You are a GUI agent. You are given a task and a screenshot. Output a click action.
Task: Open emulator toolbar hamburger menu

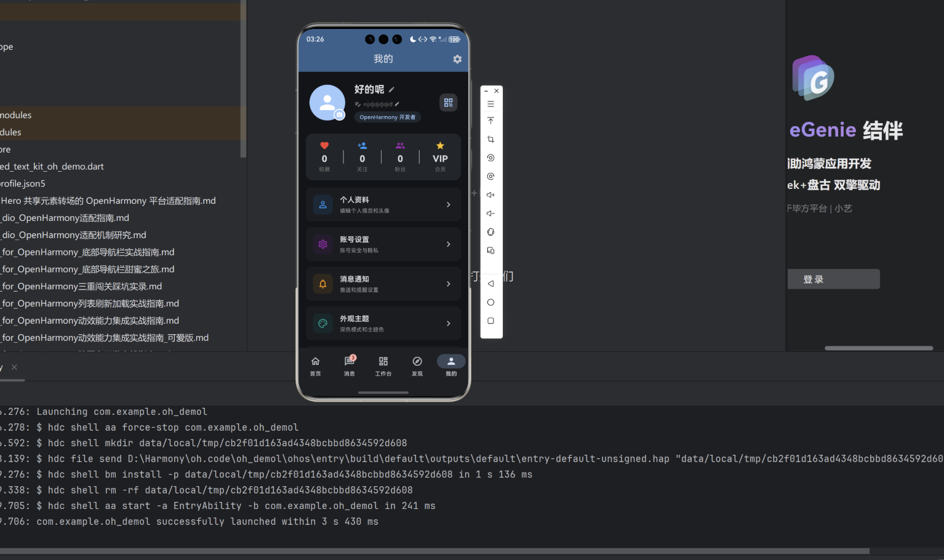490,104
